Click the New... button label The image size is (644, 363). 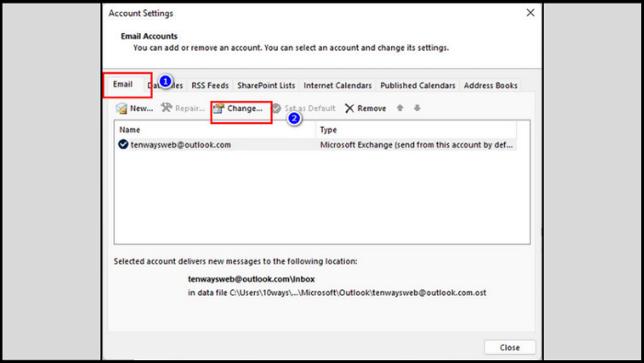click(x=142, y=108)
